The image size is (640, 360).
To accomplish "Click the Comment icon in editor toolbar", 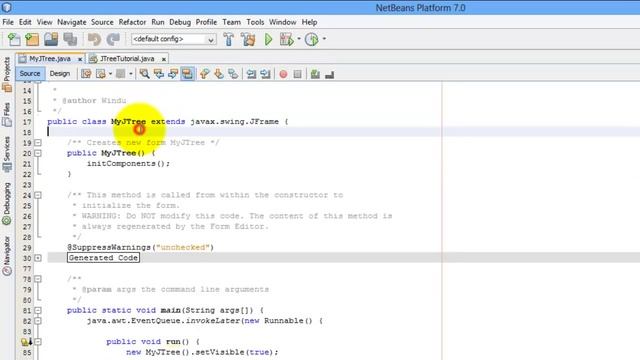I will click(x=315, y=74).
